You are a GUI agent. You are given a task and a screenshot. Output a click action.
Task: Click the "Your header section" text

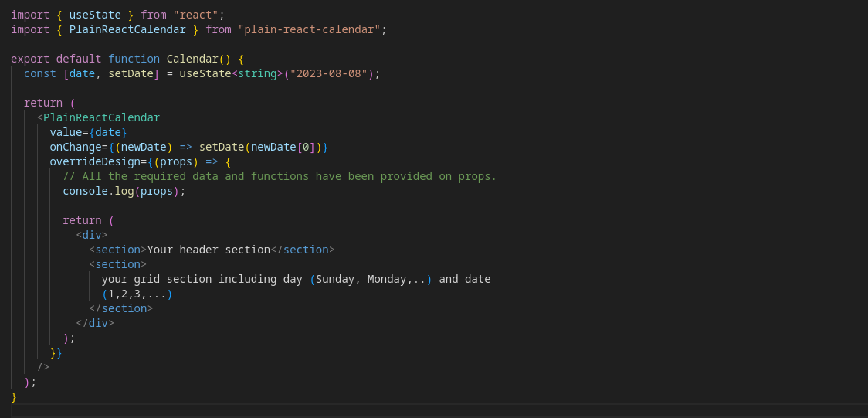click(x=209, y=250)
